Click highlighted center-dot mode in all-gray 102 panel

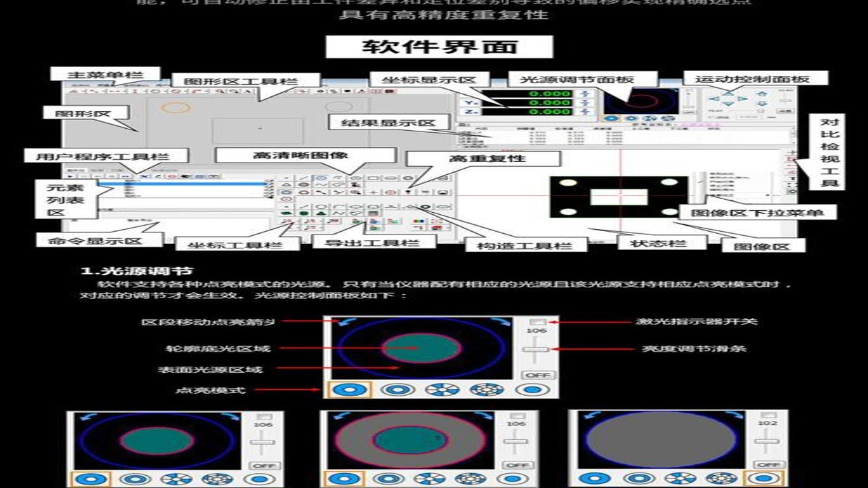click(765, 479)
